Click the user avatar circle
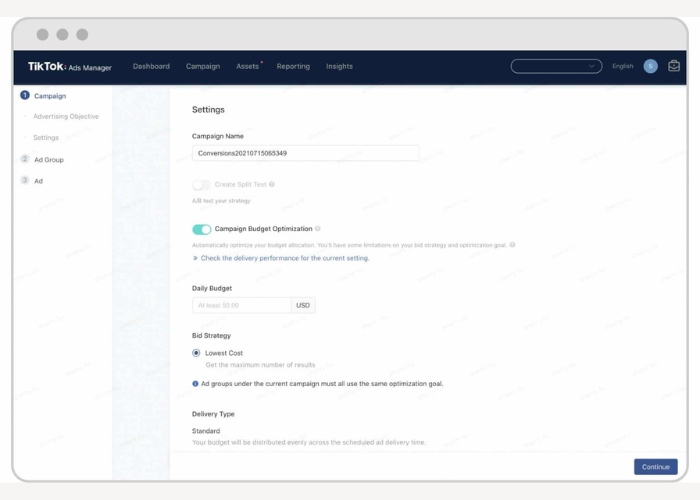Viewport: 700px width, 500px height. 650,66
